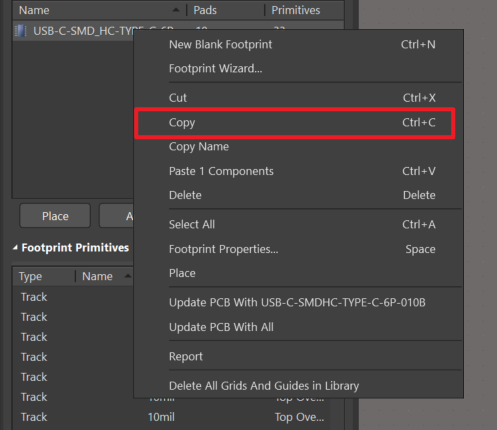Click Place in the context menu
The height and width of the screenshot is (430, 497).
coord(298,273)
